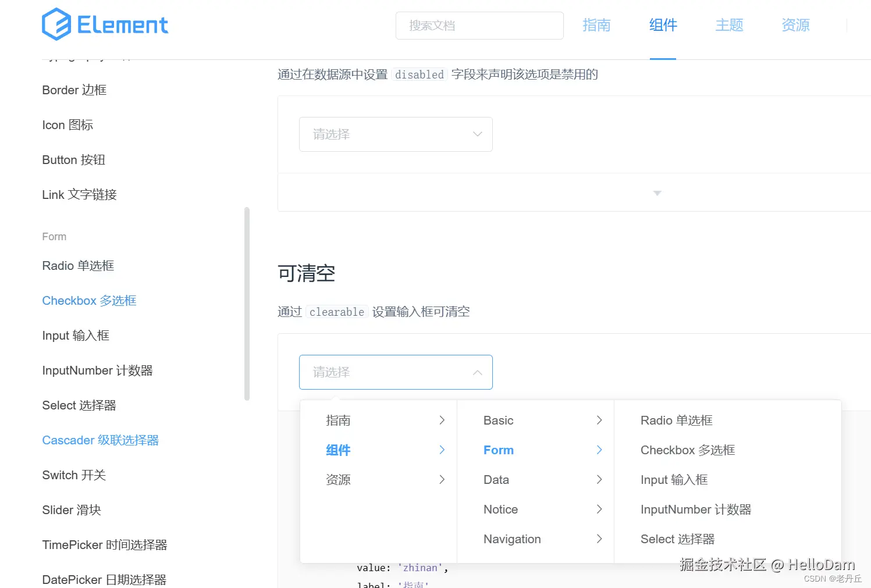The height and width of the screenshot is (588, 871).
Task: Expand code with the triangle toggle
Action: point(657,193)
